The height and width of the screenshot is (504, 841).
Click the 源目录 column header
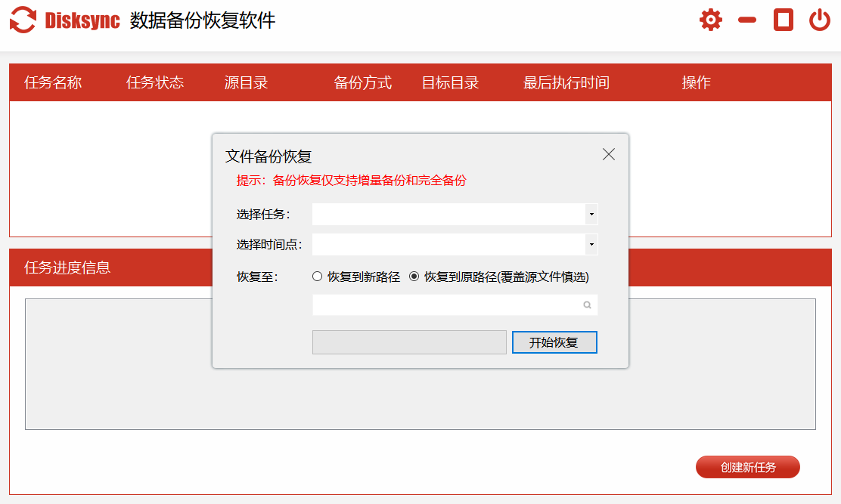246,82
